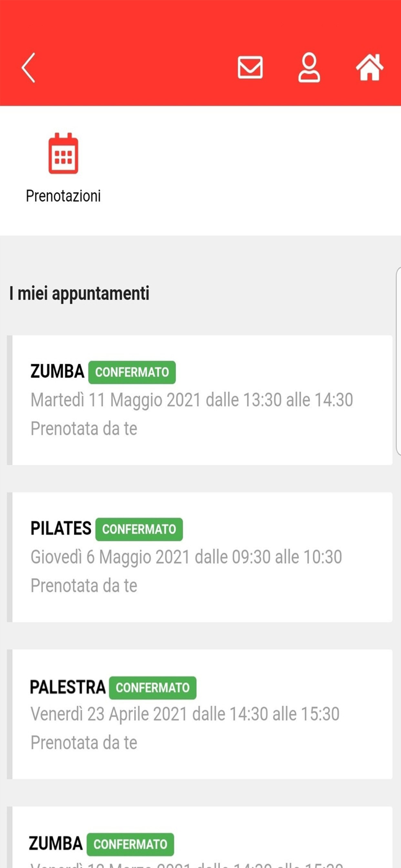The image size is (401, 868).
Task: Open the user profile icon
Action: 309,68
